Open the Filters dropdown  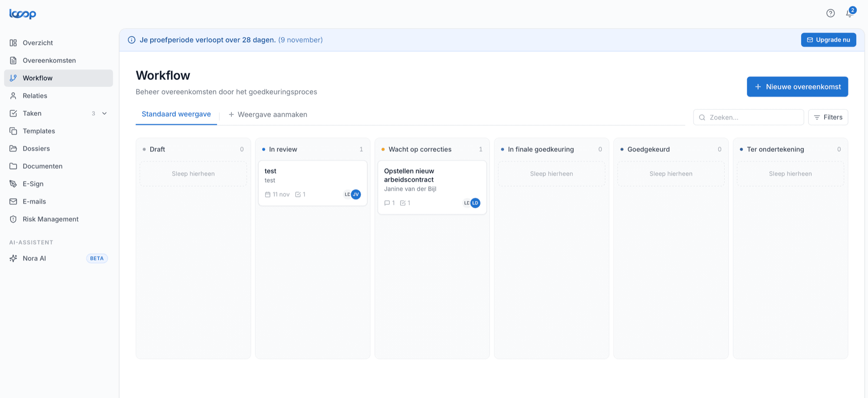tap(828, 117)
